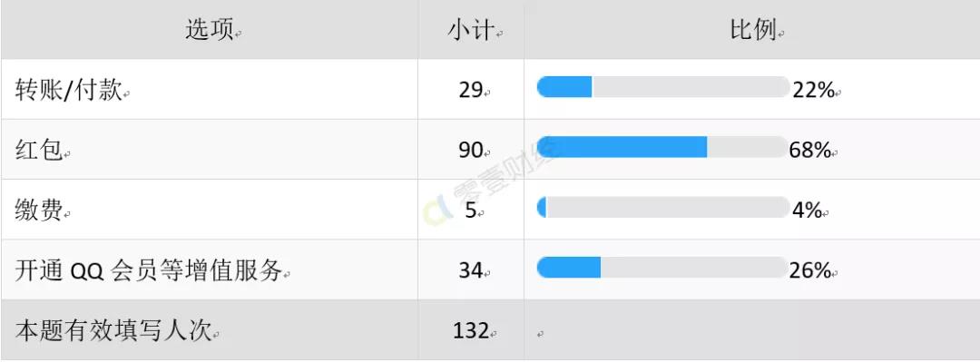Image resolution: width=980 pixels, height=362 pixels.
Task: Click the 本题有效填写人次 footer label
Action: point(113,331)
